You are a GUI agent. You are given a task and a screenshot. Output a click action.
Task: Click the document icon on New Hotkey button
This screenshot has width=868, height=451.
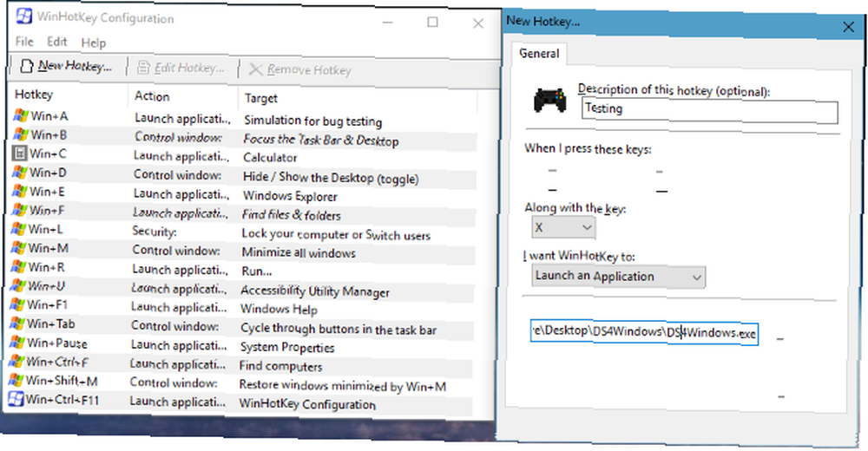(x=27, y=66)
